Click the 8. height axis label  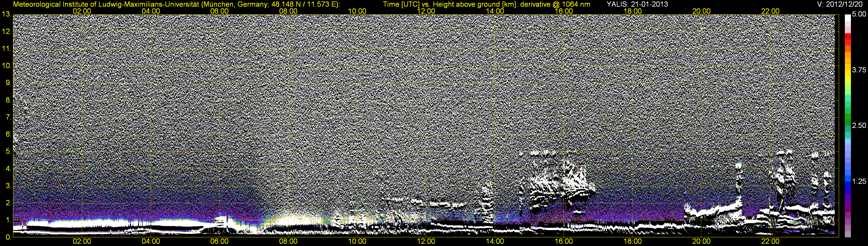[8, 100]
